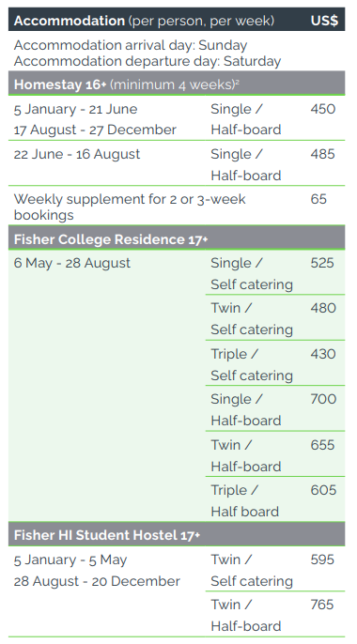Select the weekly supplement 65 price
357x644 pixels.
[x=318, y=199]
